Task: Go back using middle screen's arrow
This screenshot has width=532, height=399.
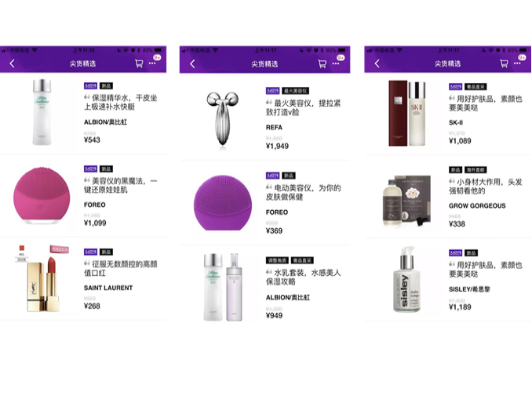Action: [192, 63]
